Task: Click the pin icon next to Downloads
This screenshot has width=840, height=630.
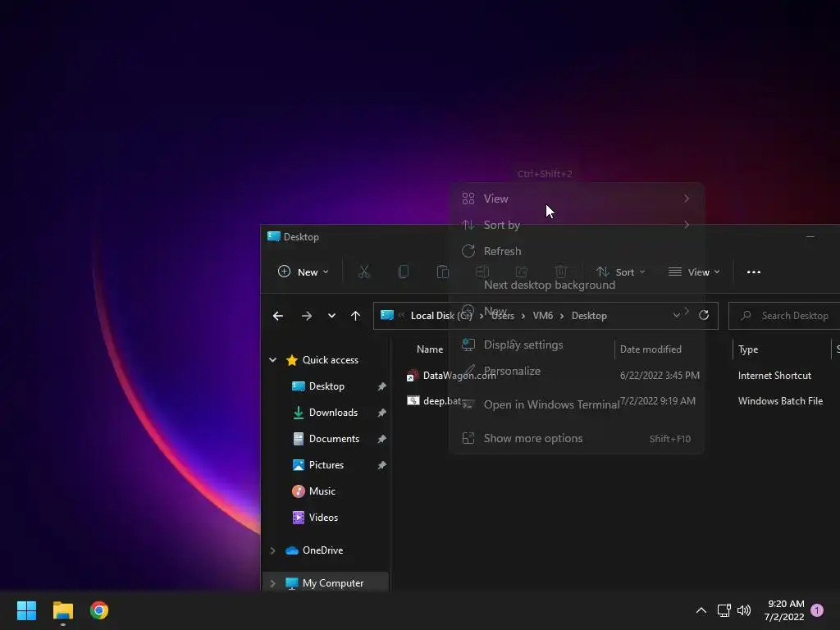Action: [x=382, y=413]
